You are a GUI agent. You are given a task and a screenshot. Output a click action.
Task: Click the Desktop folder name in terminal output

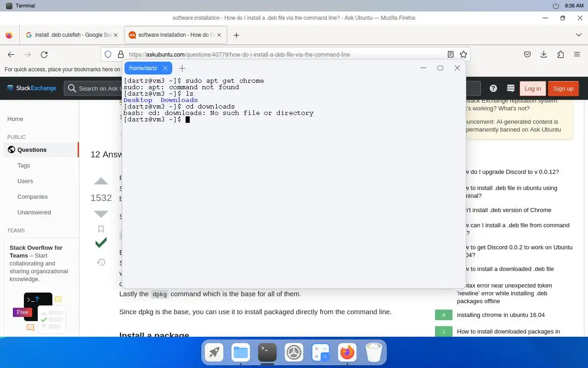click(138, 100)
